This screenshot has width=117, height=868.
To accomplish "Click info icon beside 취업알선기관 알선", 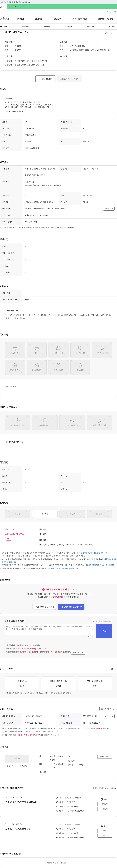I will [66, 681].
